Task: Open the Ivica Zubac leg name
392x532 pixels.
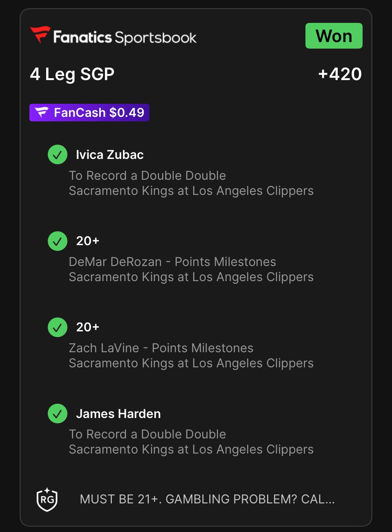Action: [x=110, y=155]
